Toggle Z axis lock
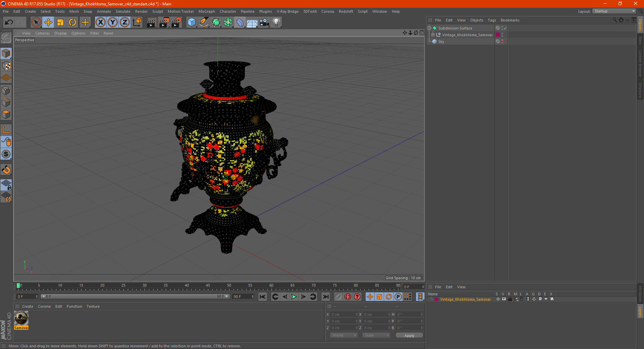This screenshot has height=349, width=644. click(125, 22)
